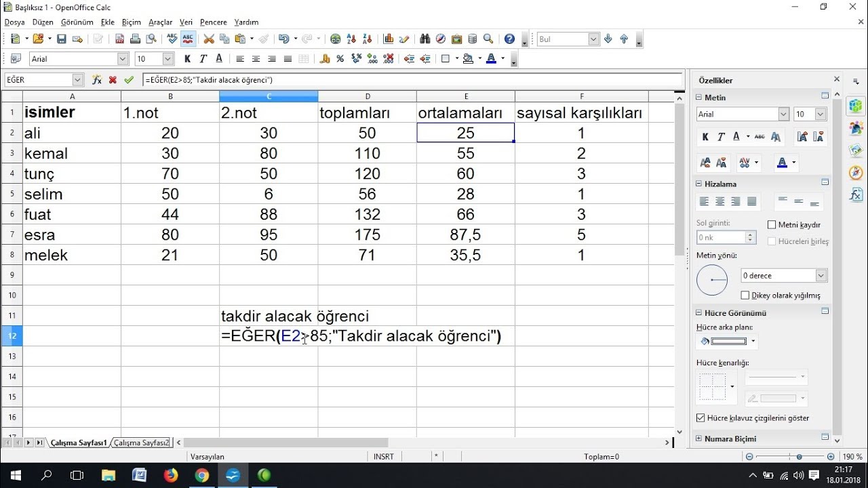Open Windows Start menu
Viewport: 868px width, 488px height.
(15, 475)
